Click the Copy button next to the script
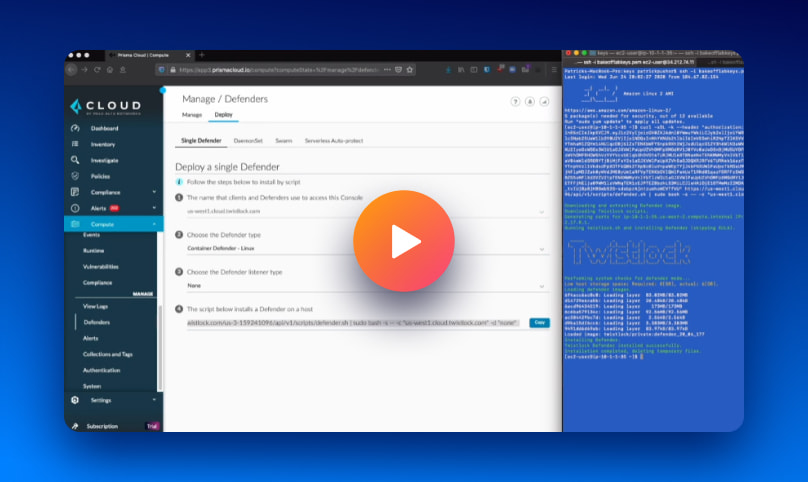This screenshot has height=482, width=808. coord(539,322)
